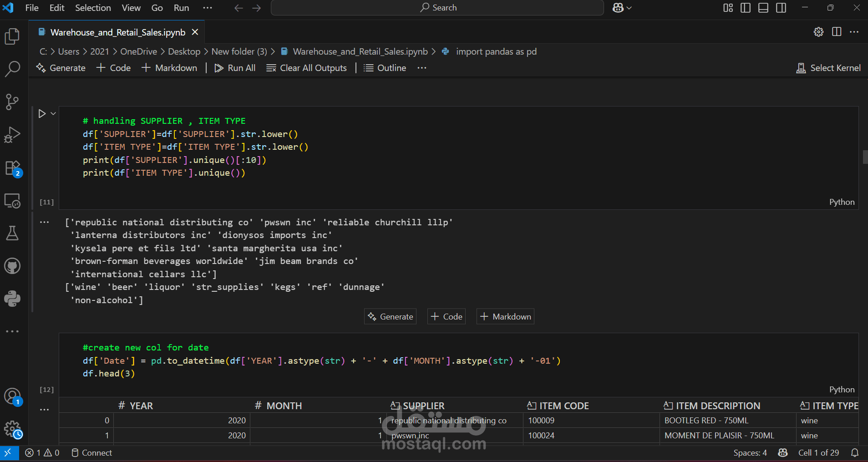Toggle the secondary side bar layout

[x=781, y=8]
